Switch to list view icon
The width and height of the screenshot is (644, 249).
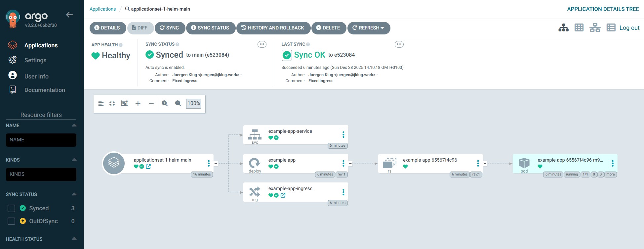point(611,28)
